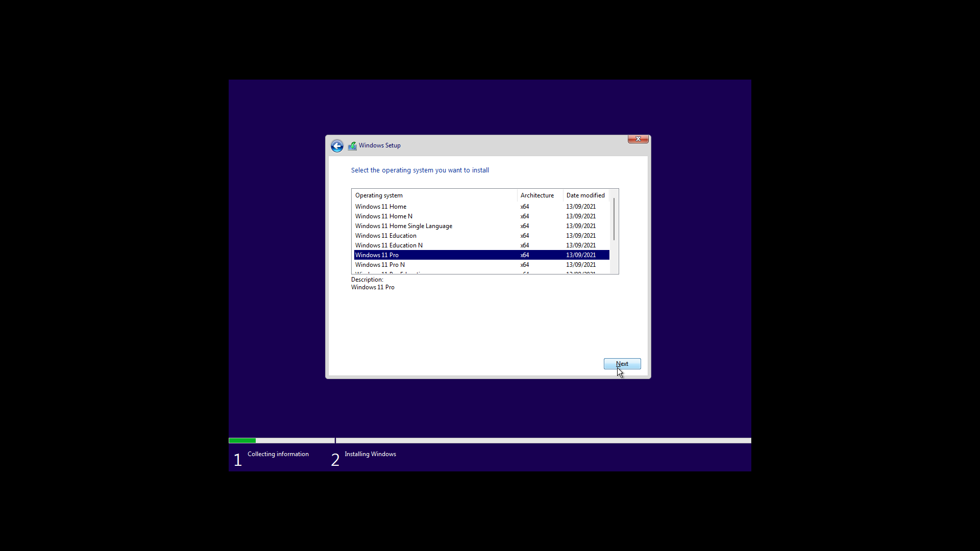This screenshot has width=980, height=551.
Task: Select Windows 11 Home Single Language
Action: point(404,226)
